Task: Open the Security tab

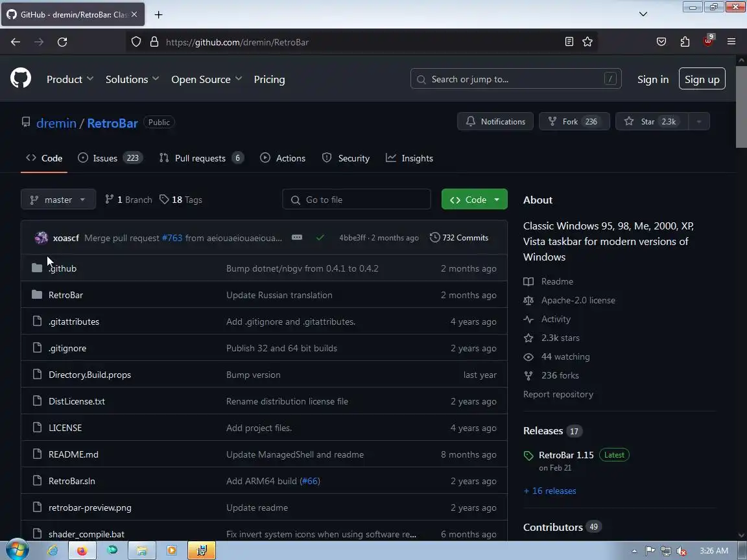Action: click(x=346, y=158)
